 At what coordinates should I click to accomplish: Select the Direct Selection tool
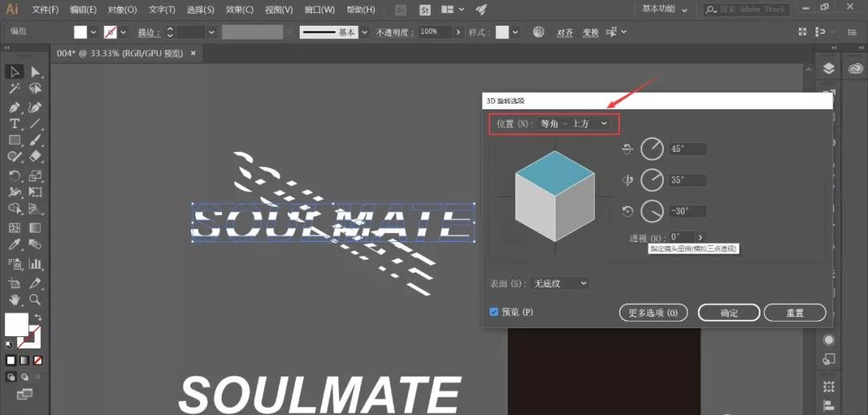[x=35, y=72]
